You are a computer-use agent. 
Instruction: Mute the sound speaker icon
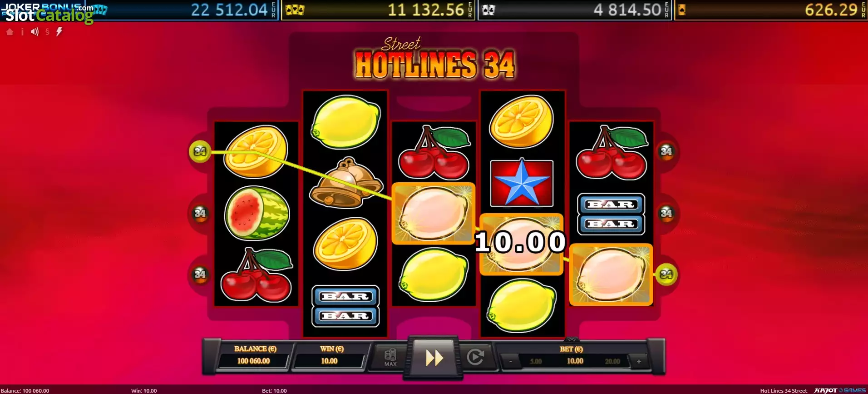(x=35, y=32)
